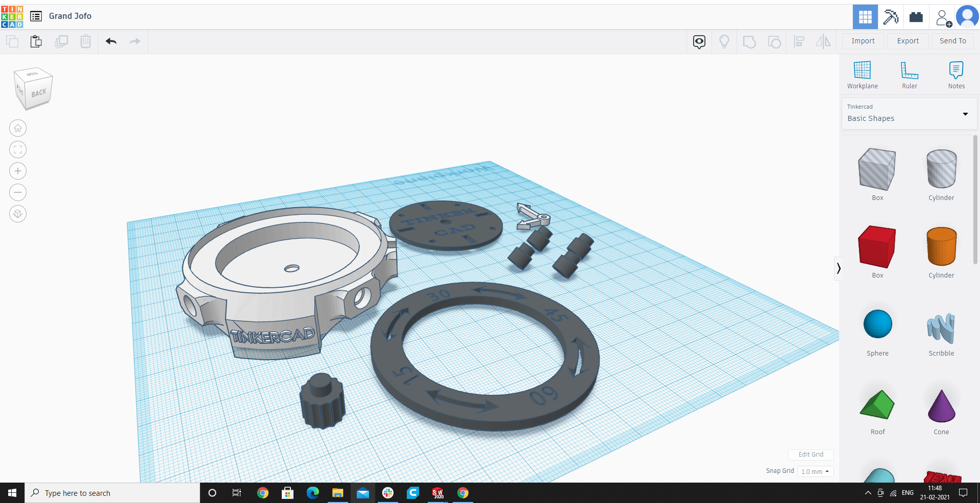This screenshot has width=980, height=503.
Task: Open the Blocks pickaxe mode
Action: click(891, 17)
